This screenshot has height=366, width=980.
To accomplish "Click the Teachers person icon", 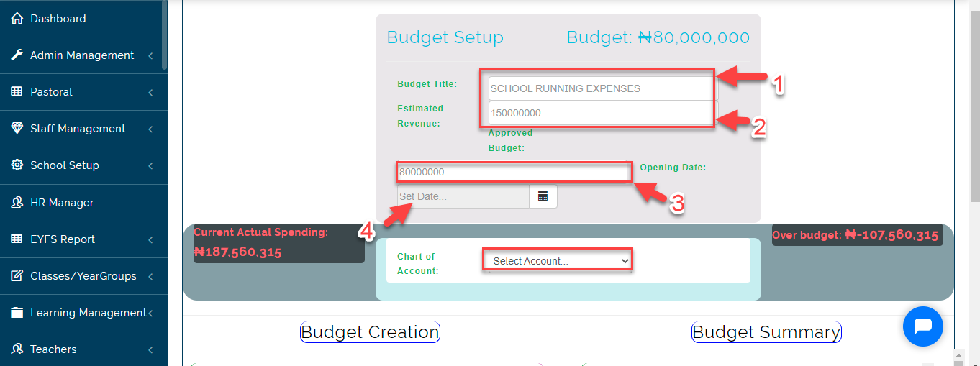I will point(17,349).
